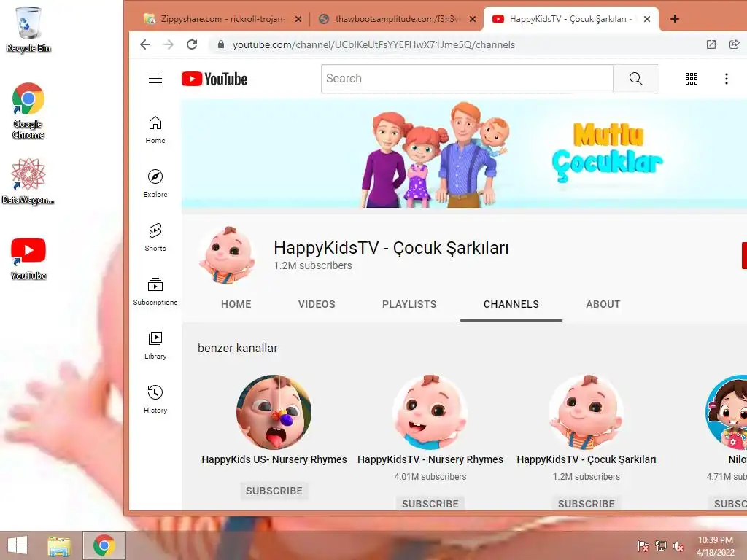Open HappyKidsTV - Nursery Rhymes channel avatar
Image resolution: width=747 pixels, height=560 pixels.
430,412
